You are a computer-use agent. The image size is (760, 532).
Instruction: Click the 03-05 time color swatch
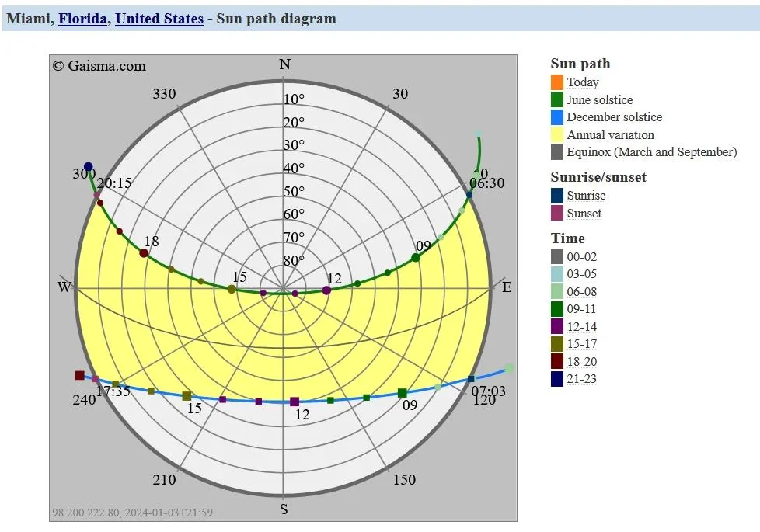point(557,273)
